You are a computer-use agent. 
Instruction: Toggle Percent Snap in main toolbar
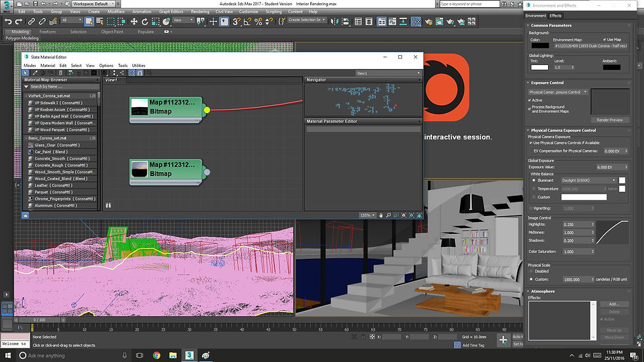click(258, 21)
